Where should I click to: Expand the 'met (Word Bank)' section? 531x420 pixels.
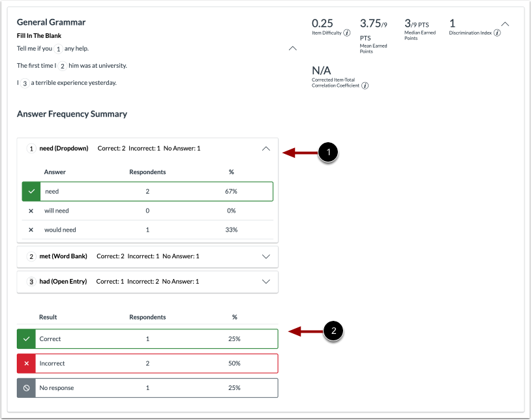coord(265,256)
